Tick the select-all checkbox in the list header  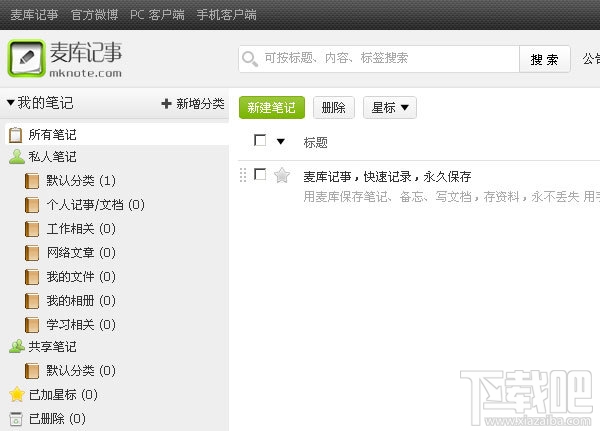pos(260,140)
